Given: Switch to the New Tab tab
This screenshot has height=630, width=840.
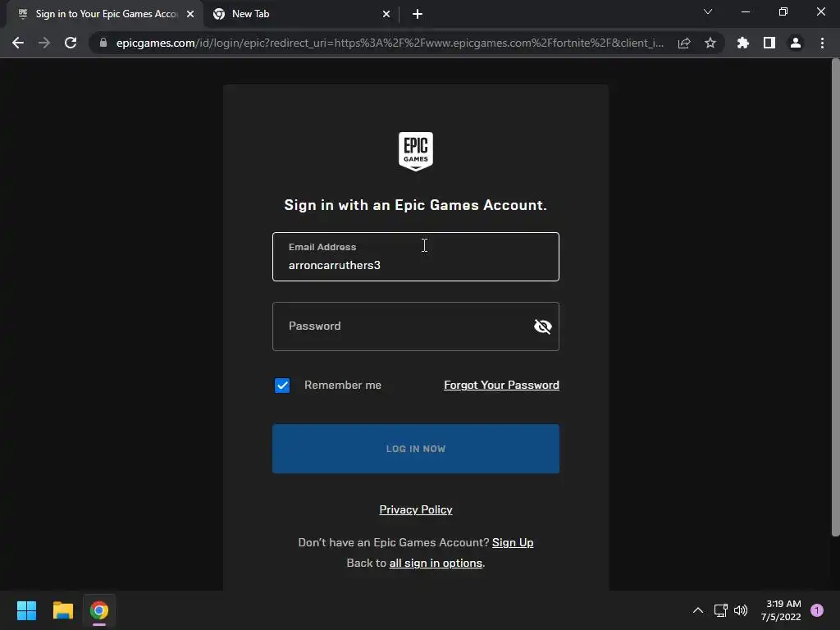Looking at the screenshot, I should tap(302, 14).
